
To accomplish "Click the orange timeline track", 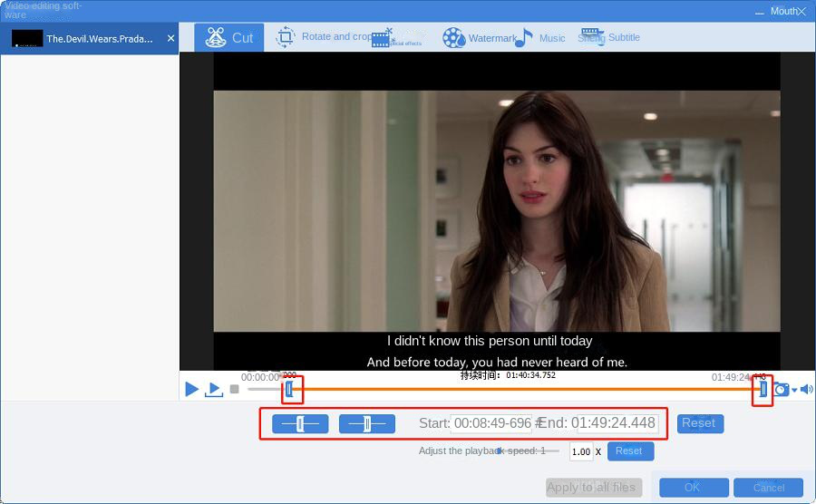I will click(x=526, y=389).
